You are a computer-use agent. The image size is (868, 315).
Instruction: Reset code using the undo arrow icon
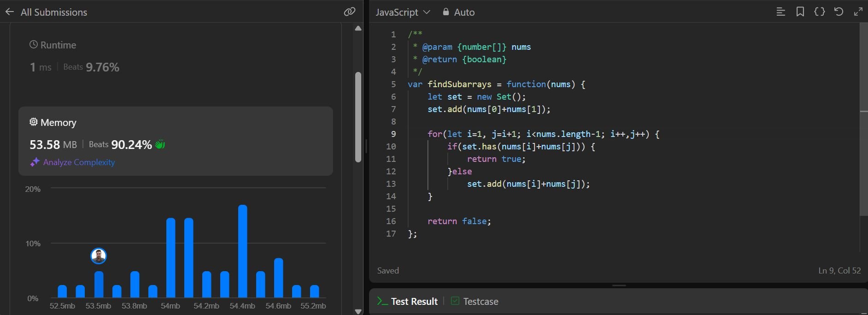839,12
